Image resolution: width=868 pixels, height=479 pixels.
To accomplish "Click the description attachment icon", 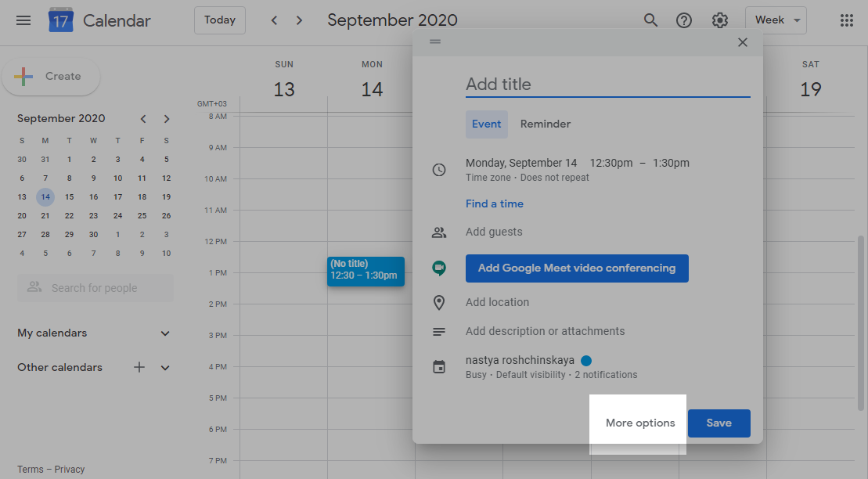I will [439, 331].
